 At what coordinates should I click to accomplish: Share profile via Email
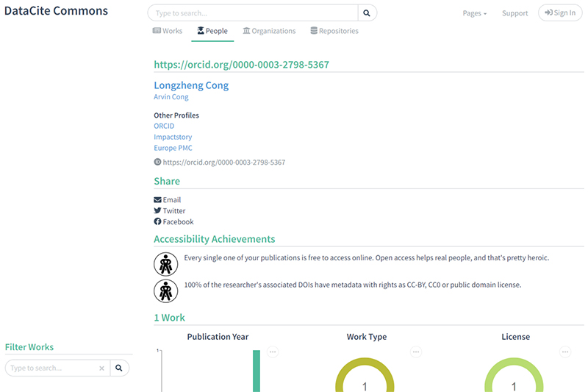168,200
